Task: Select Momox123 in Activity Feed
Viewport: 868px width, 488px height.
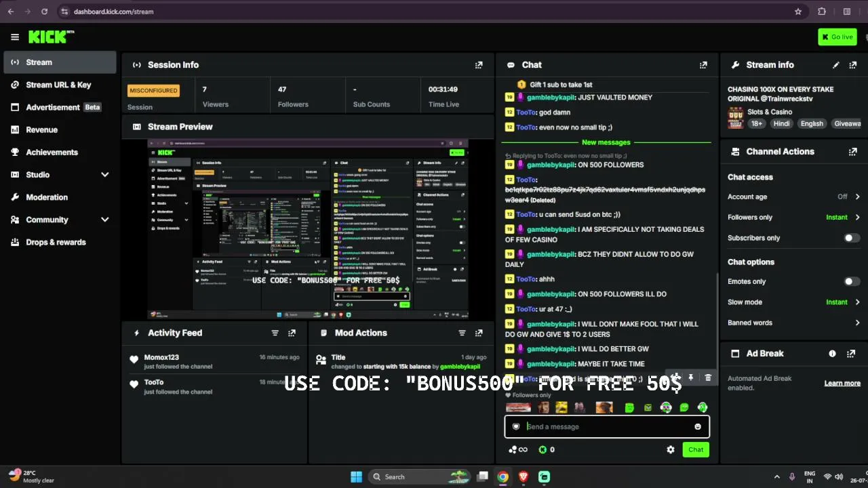Action: click(x=161, y=357)
